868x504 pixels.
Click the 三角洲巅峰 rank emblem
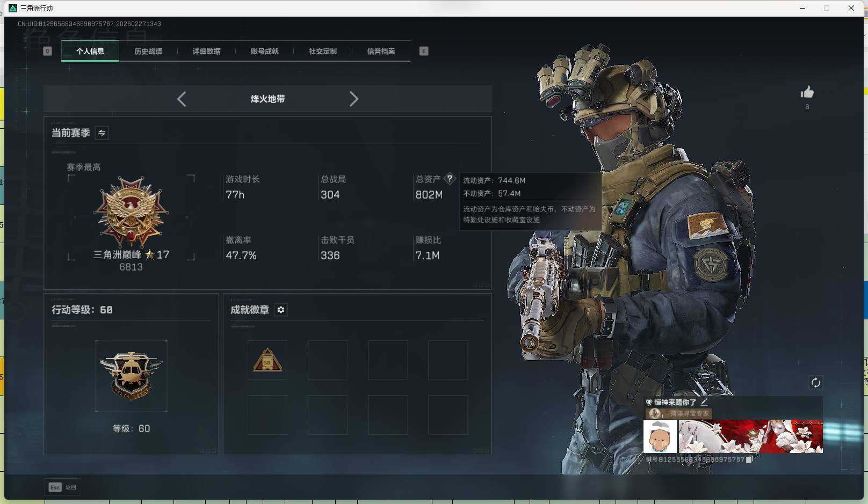tap(131, 213)
